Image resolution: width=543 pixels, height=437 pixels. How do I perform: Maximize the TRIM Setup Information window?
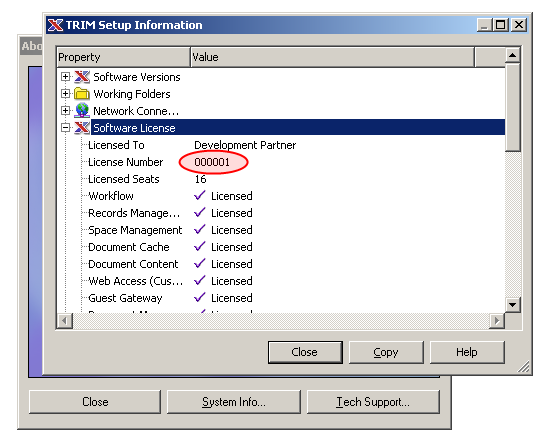tap(501, 25)
